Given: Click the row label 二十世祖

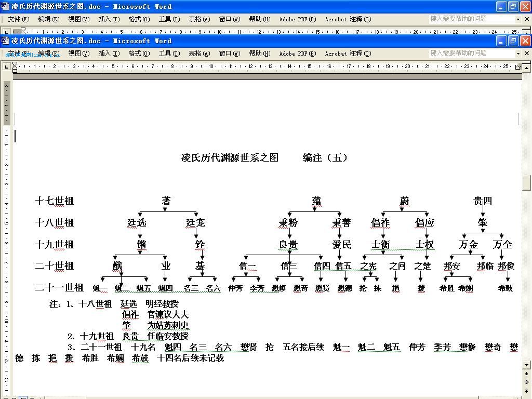Looking at the screenshot, I should (x=54, y=265).
